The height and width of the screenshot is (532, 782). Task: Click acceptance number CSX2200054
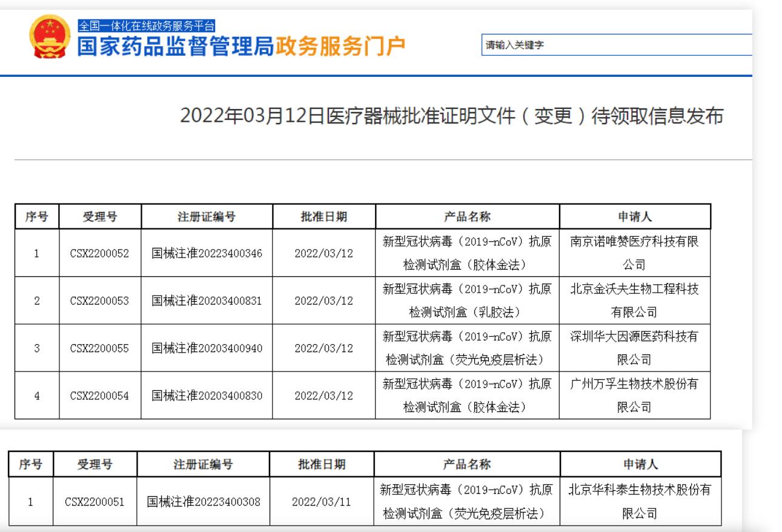(x=99, y=396)
